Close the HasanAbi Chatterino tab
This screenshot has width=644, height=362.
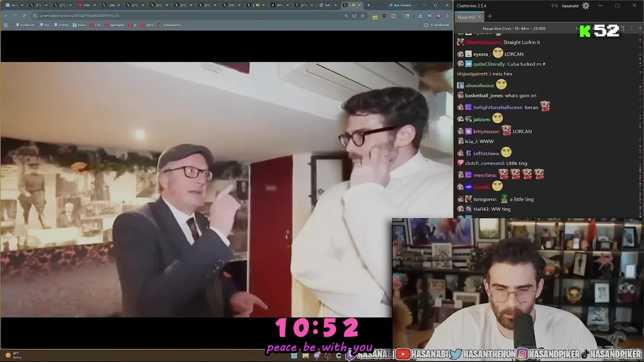click(x=479, y=17)
